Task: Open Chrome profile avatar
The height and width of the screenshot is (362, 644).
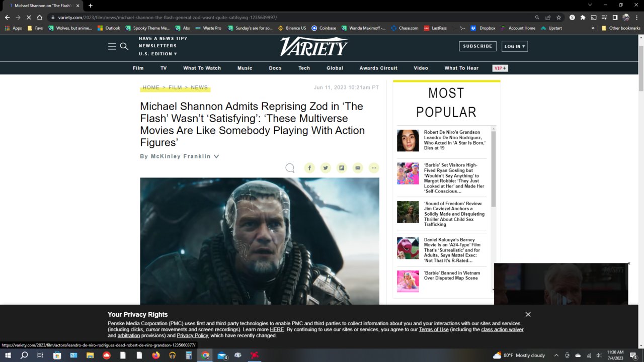Action: point(626,17)
